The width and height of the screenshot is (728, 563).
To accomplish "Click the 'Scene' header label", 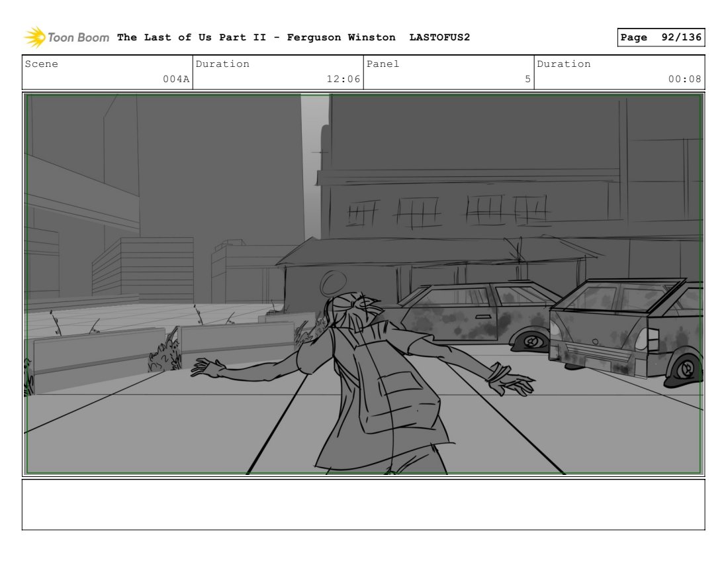I will (41, 64).
